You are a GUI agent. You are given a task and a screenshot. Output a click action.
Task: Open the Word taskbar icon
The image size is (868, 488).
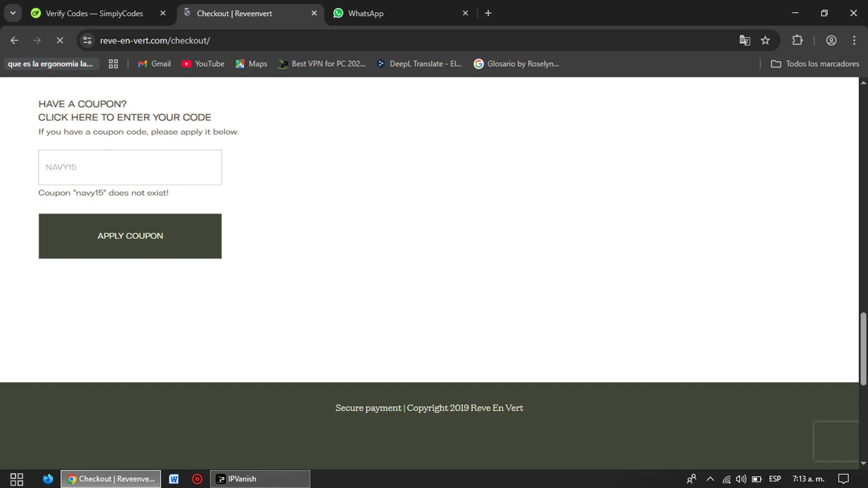174,479
